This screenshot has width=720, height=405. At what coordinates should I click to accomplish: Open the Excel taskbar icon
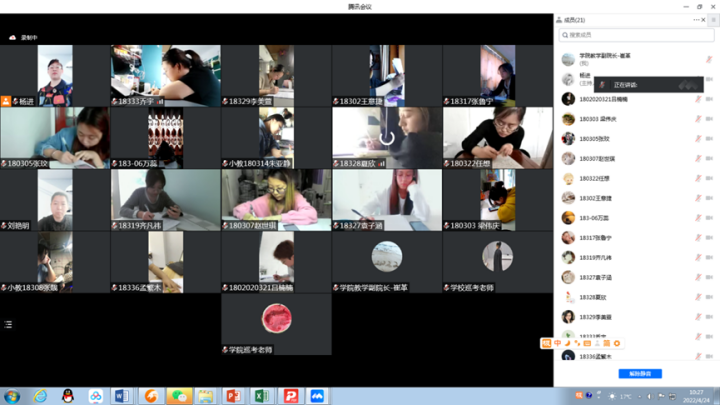262,396
